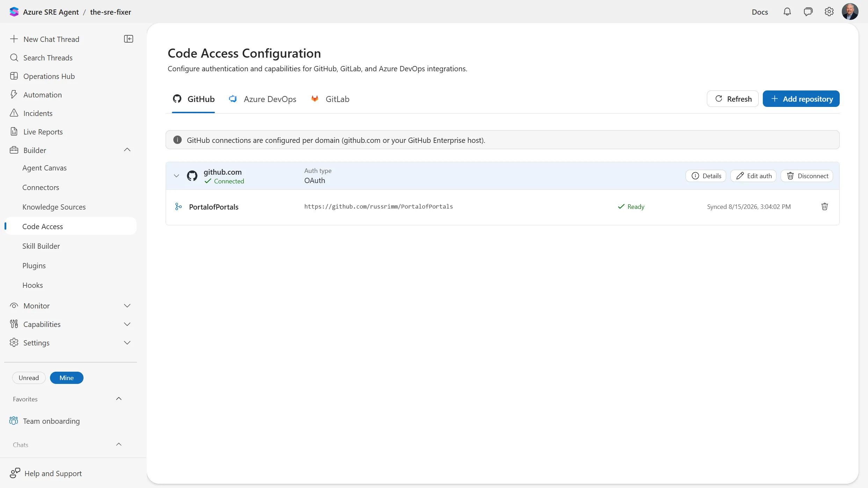This screenshot has height=488, width=868.
Task: Click the OAuth auth type value
Action: tap(314, 180)
